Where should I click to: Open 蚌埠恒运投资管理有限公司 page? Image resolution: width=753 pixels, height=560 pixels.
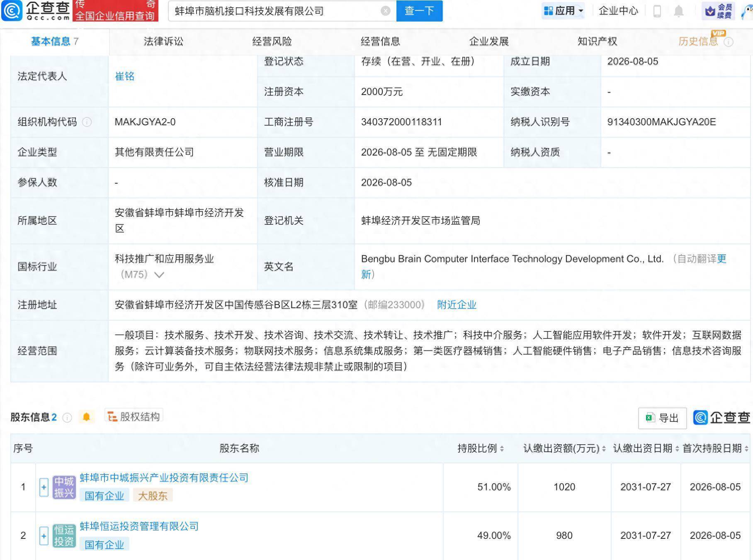coord(139,526)
